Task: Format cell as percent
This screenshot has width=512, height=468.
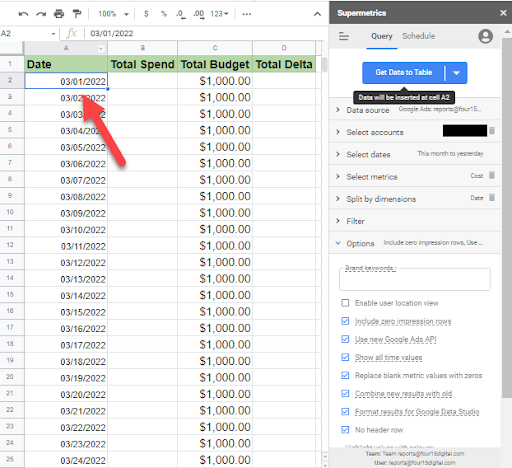Action: point(164,14)
